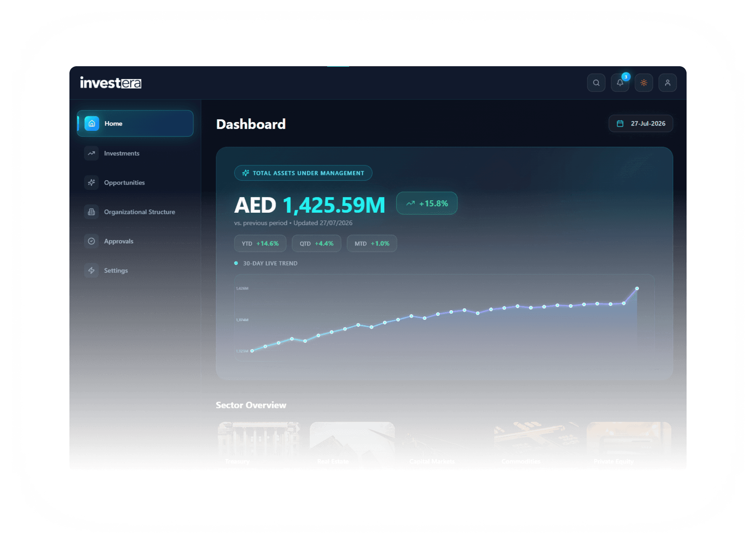
Task: Click the Home house icon
Action: [x=91, y=124]
